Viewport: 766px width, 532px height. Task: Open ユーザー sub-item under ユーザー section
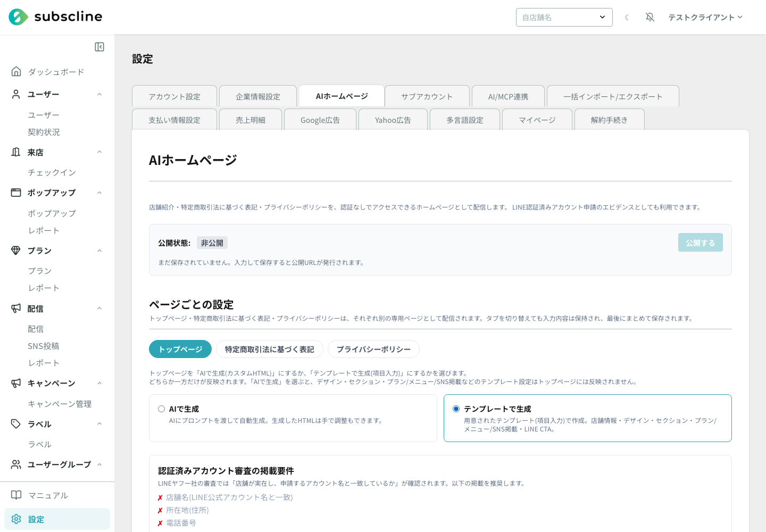(x=44, y=115)
